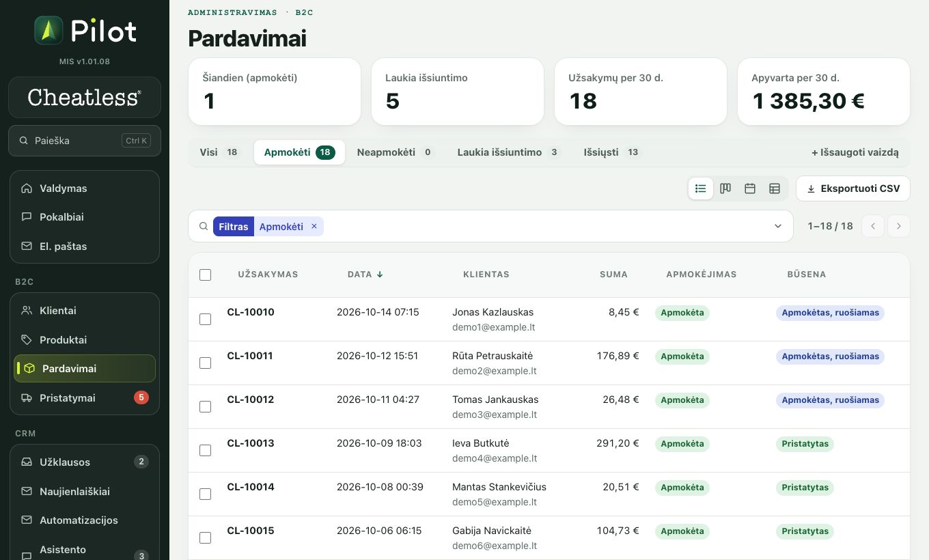Click the Šiandien (apmokėti) stat card
The width and height of the screenshot is (929, 560).
tap(275, 92)
